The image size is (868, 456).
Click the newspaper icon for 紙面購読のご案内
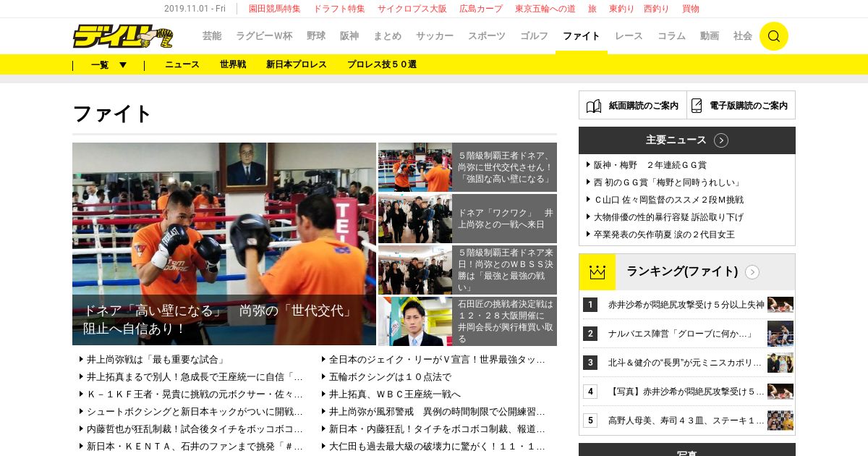(x=594, y=106)
